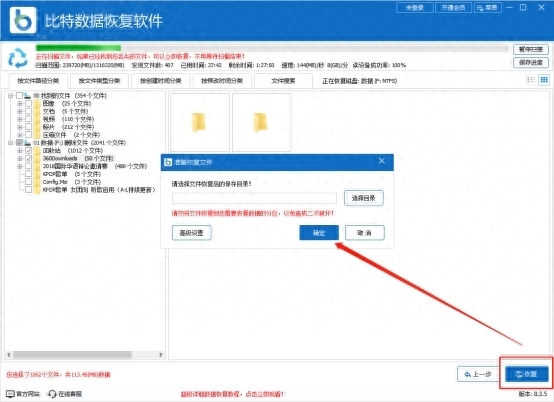This screenshot has height=402, width=554.
Task: Click folder icon beside 360Downloads
Action: pos(37,158)
